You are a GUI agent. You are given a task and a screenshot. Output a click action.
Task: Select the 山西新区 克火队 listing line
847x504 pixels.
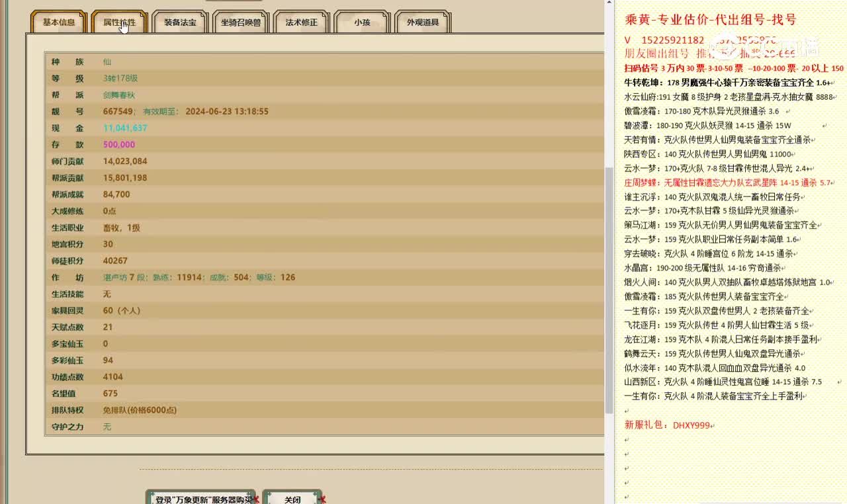pos(723,382)
